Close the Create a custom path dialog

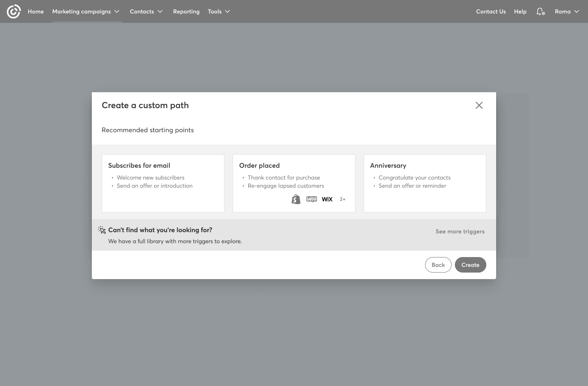(479, 105)
